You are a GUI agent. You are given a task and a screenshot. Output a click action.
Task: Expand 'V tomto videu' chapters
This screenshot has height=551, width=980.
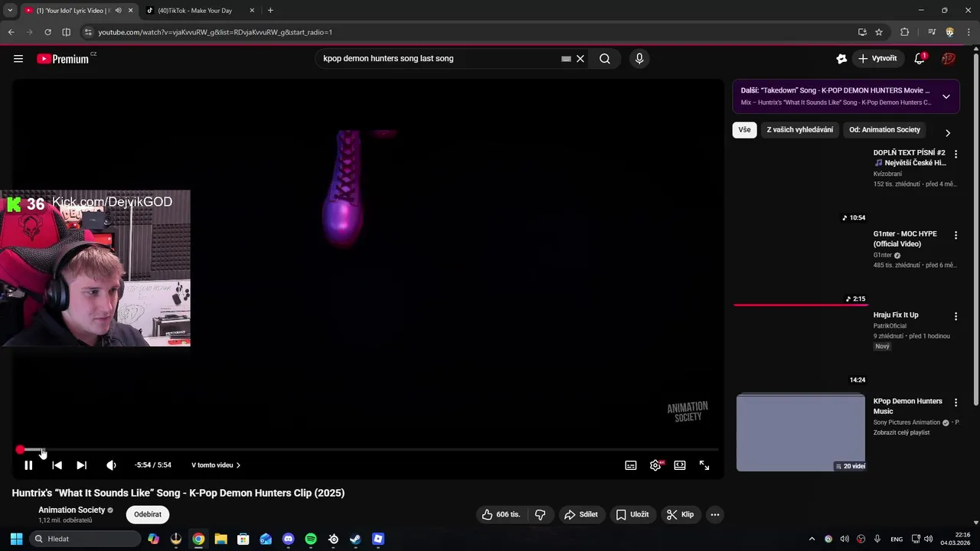(x=216, y=465)
